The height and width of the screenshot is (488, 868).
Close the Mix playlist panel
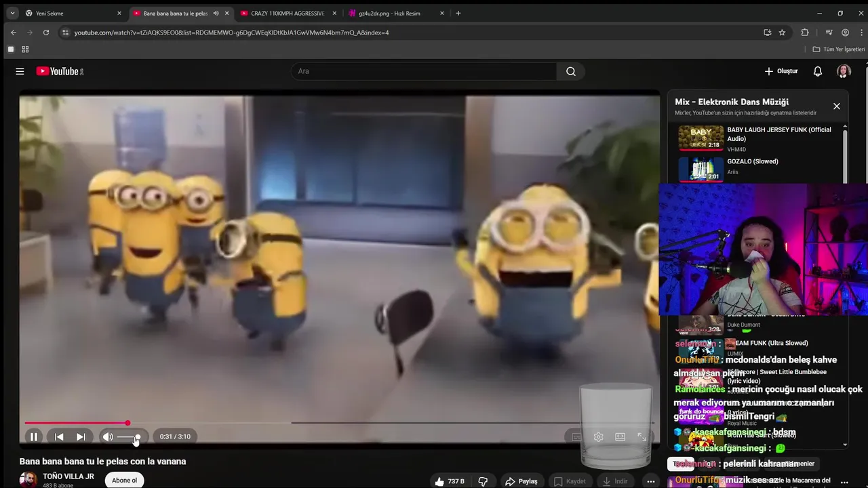837,106
